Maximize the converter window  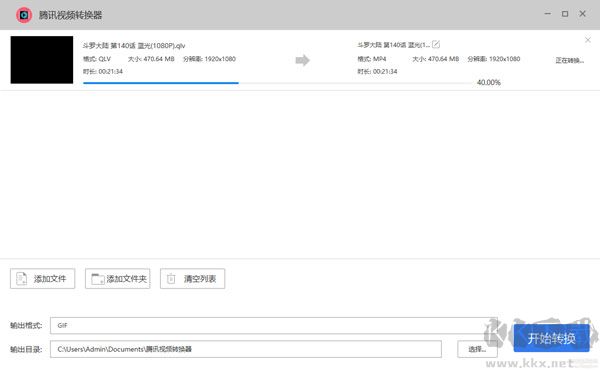pos(565,14)
